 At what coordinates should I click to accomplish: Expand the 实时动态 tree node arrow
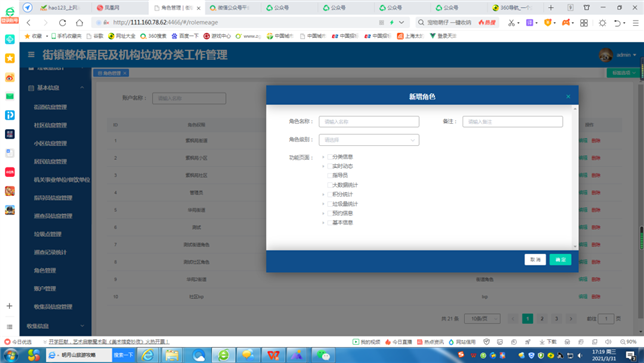323,166
